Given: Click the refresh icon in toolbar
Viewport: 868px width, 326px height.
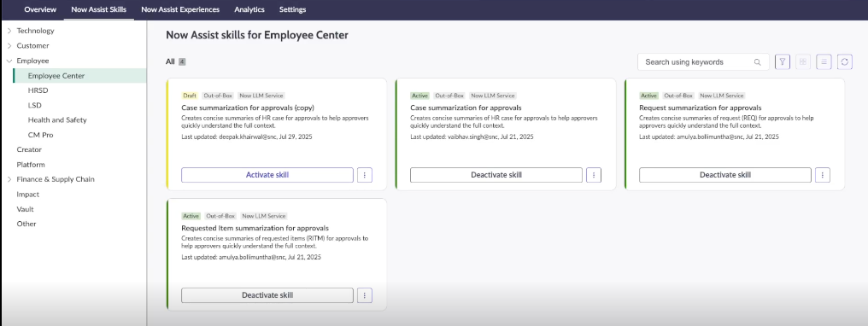Looking at the screenshot, I should coord(844,62).
